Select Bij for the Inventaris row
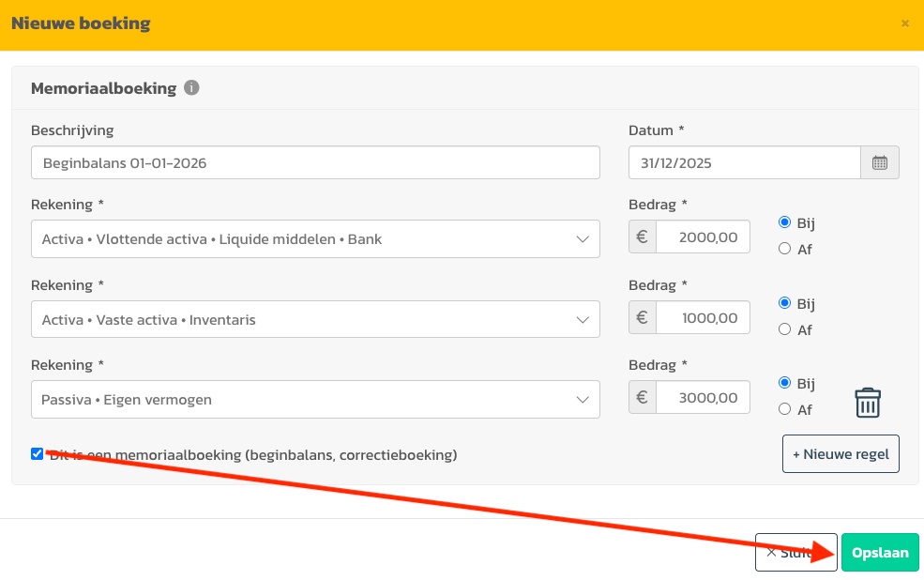 pos(785,303)
